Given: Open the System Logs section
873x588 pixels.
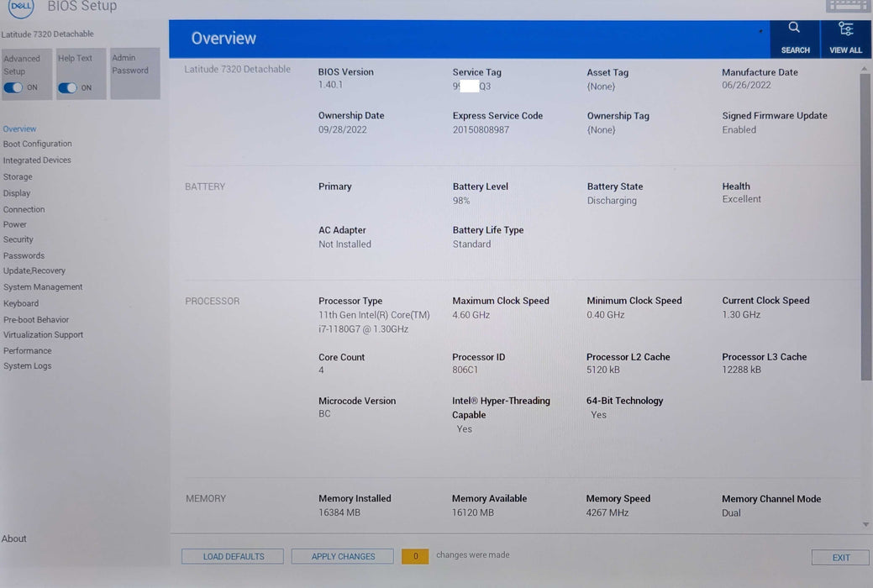Looking at the screenshot, I should 27,366.
